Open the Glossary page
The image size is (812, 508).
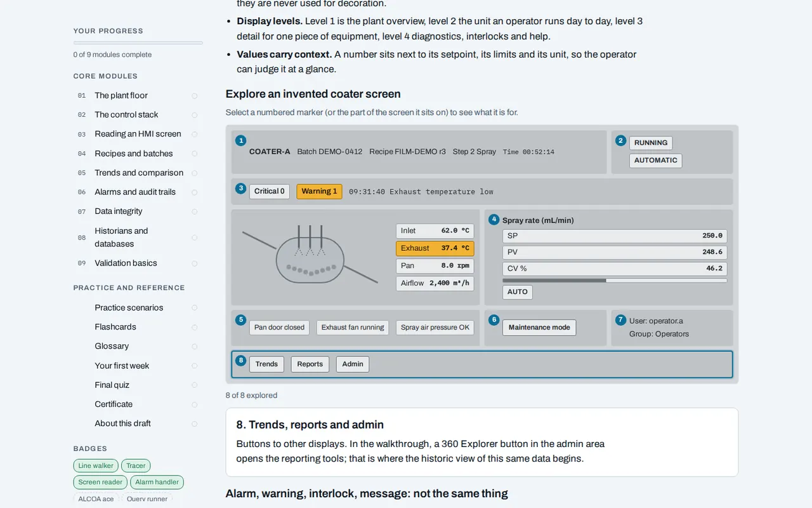tap(138, 346)
